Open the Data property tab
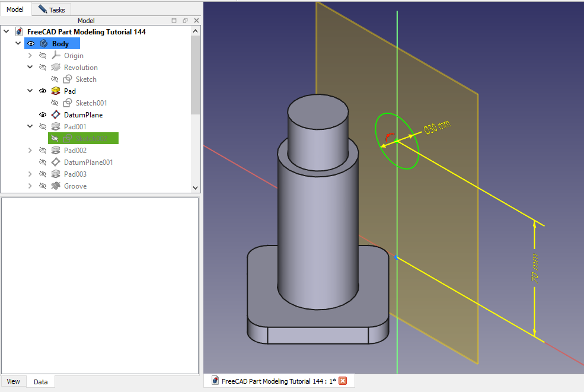This screenshot has width=584, height=392. (40, 382)
